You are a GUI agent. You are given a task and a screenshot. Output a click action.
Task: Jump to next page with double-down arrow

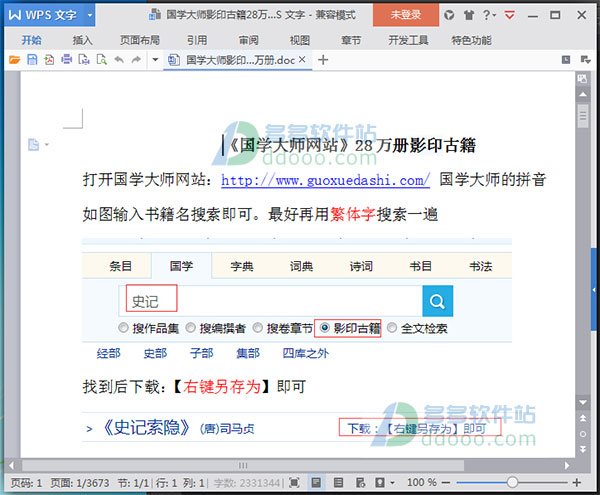582,449
